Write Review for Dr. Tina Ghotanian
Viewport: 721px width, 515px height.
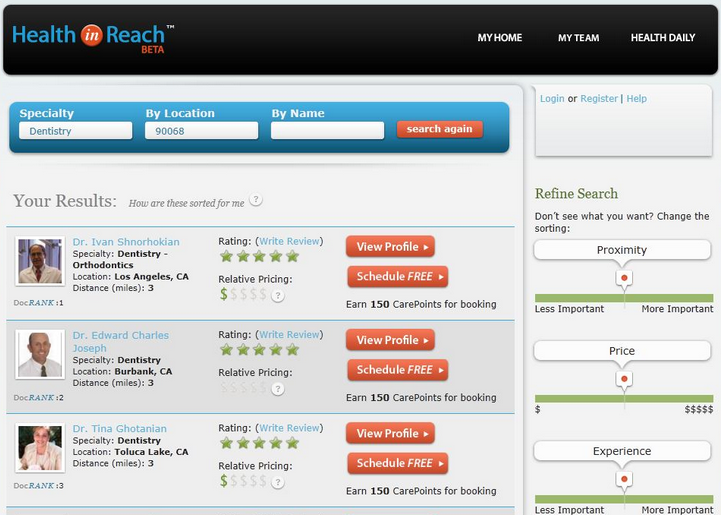(x=289, y=428)
